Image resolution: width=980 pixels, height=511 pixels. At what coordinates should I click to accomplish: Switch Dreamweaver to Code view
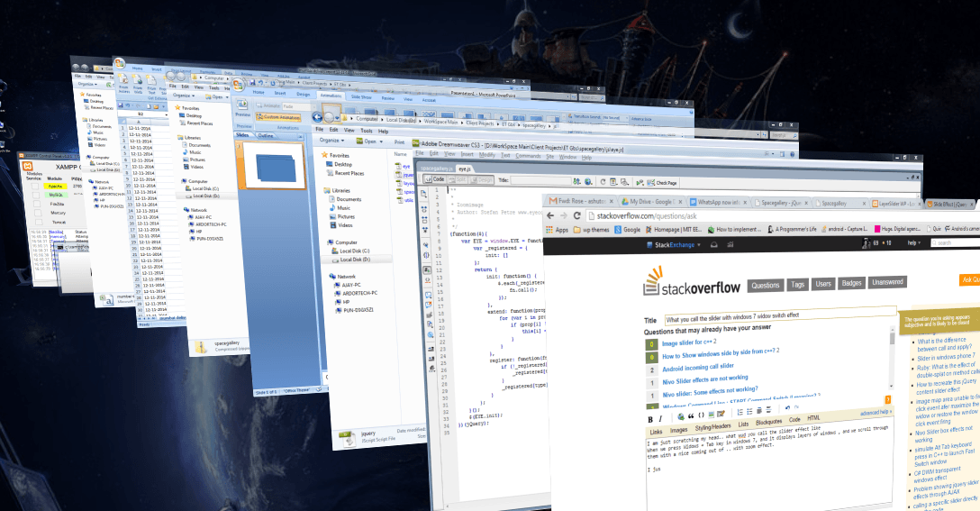tap(434, 178)
